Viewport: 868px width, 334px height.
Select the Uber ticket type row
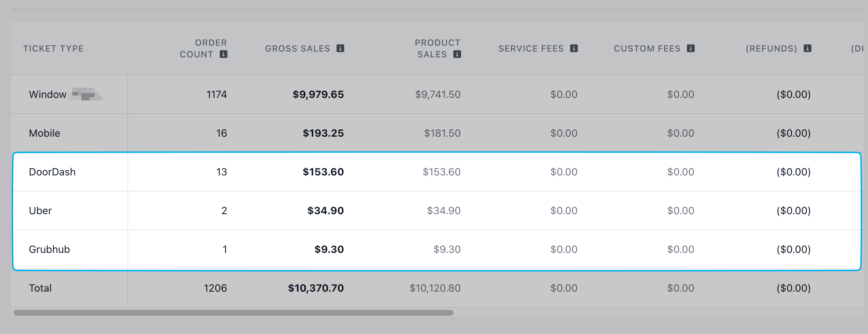click(x=40, y=210)
